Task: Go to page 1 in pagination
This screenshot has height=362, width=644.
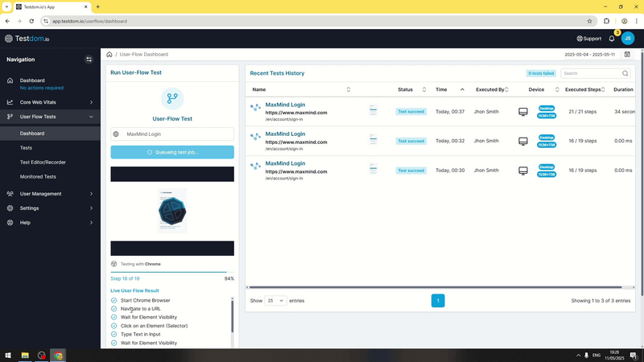Action: pos(438,301)
